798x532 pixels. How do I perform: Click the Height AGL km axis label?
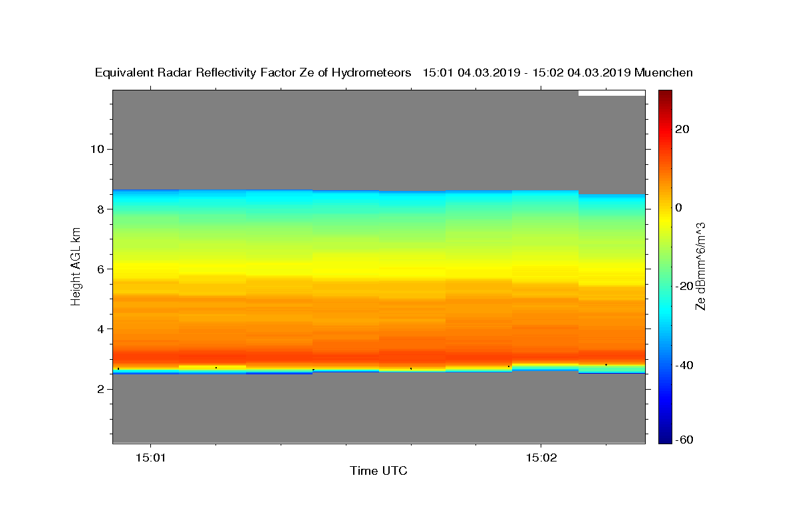(76, 266)
